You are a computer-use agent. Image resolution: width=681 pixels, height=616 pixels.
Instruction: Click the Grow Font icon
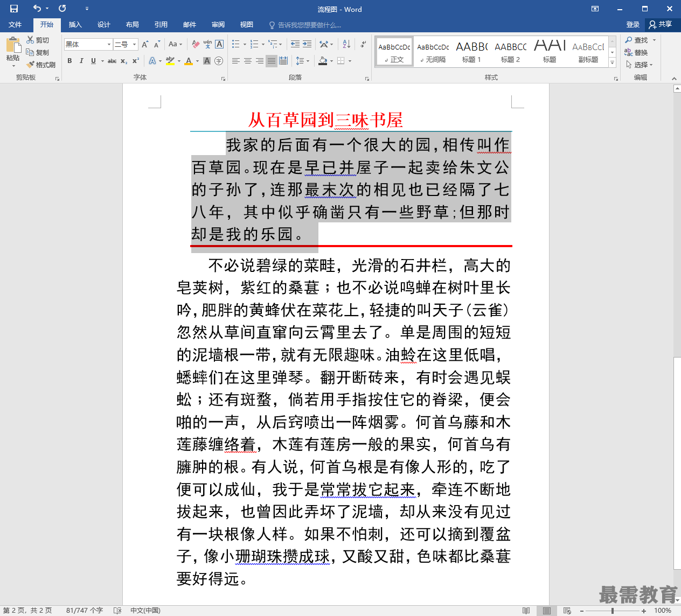tap(145, 44)
